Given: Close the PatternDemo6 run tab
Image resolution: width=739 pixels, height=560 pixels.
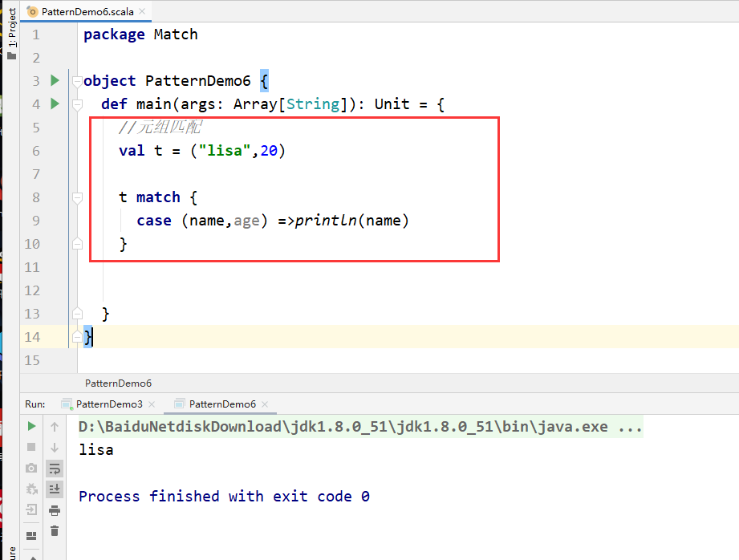Looking at the screenshot, I should (265, 404).
